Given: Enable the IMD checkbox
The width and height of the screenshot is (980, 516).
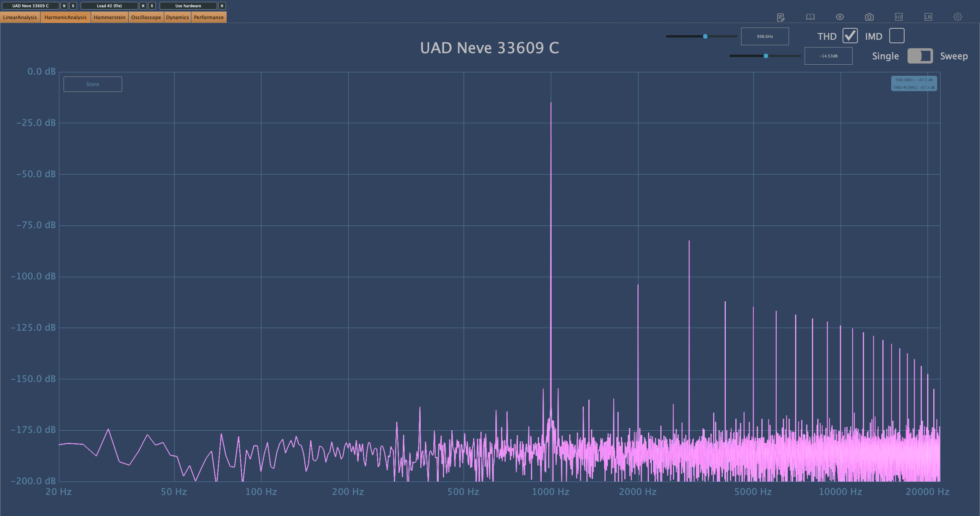Looking at the screenshot, I should [897, 36].
